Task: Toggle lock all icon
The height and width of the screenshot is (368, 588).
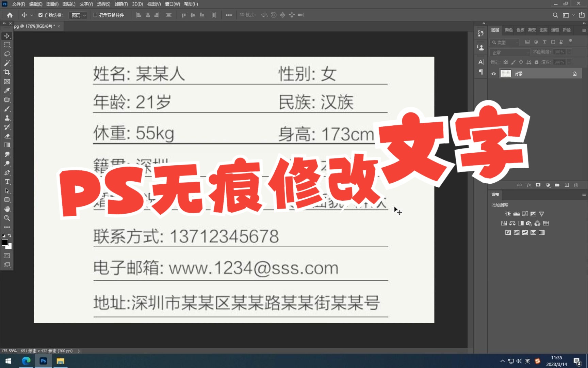Action: click(x=536, y=62)
